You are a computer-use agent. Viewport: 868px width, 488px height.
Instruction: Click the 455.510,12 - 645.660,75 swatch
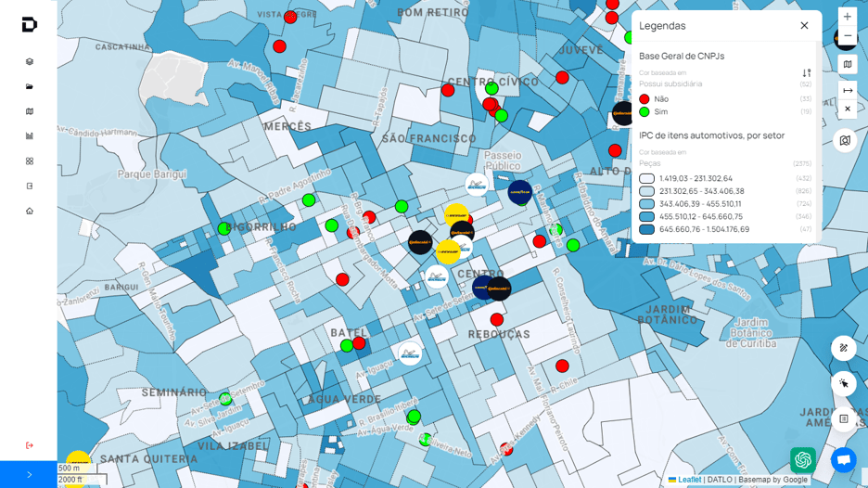pyautogui.click(x=646, y=216)
